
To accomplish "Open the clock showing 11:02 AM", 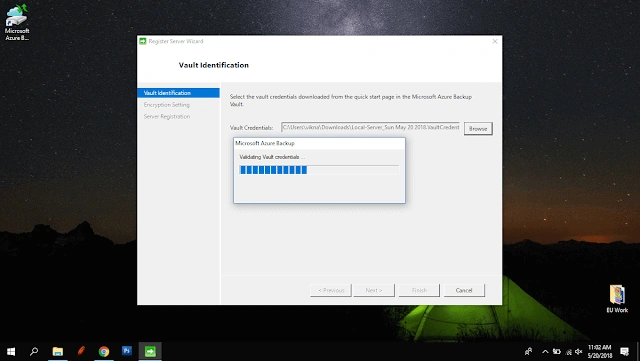I will [x=600, y=351].
